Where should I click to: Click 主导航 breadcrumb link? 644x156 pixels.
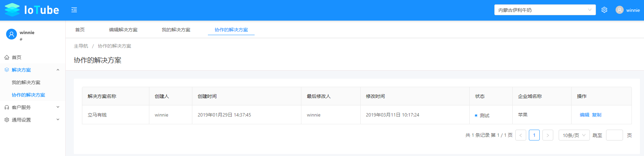pos(81,46)
